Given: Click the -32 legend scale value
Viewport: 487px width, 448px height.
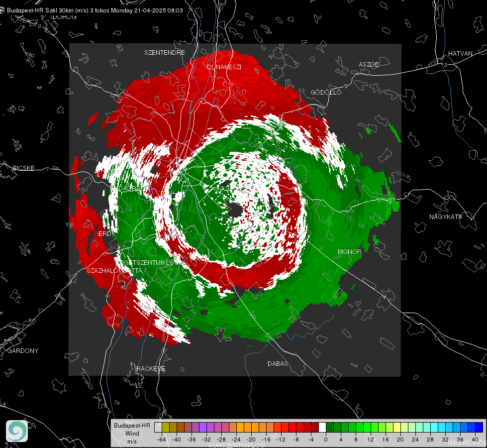Looking at the screenshot, I should 206,440.
